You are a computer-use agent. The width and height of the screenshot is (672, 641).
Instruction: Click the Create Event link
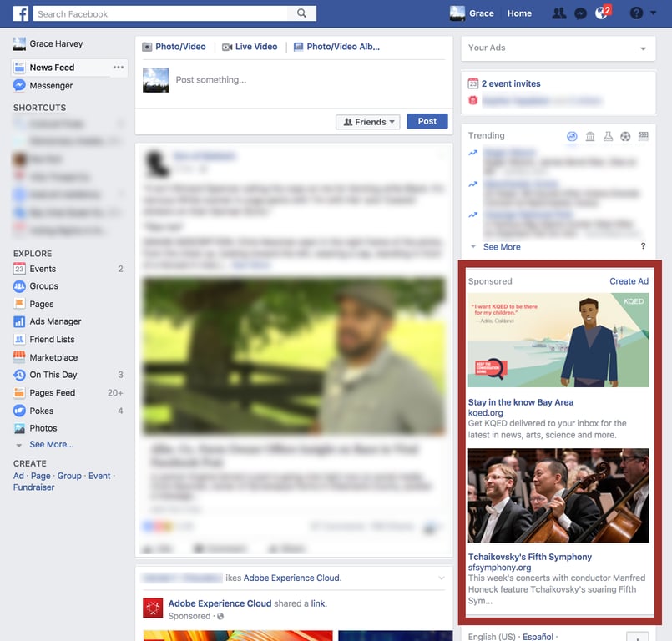pyautogui.click(x=99, y=476)
